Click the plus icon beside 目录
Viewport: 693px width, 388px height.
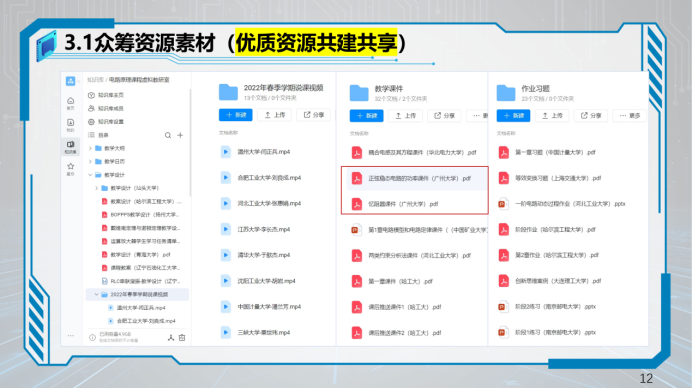tap(180, 135)
